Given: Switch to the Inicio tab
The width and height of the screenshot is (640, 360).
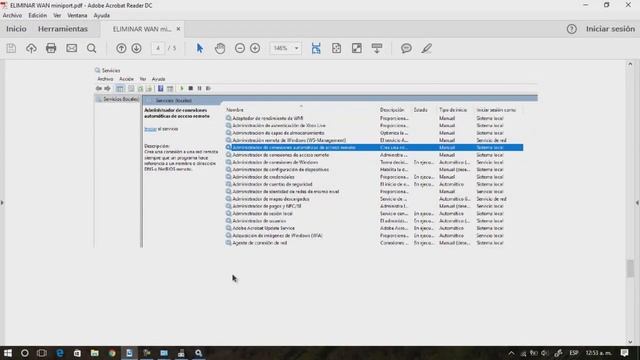Looking at the screenshot, I should 16,29.
